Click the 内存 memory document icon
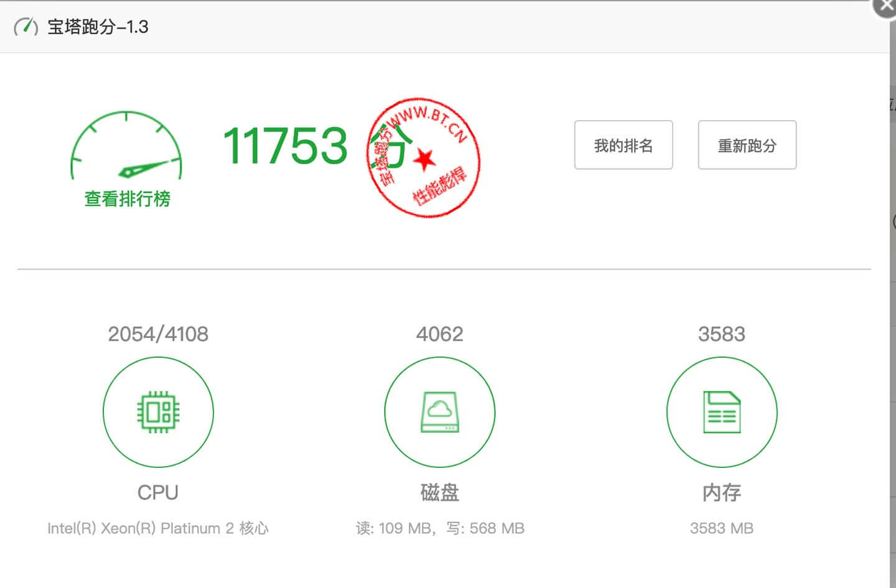This screenshot has width=896, height=588. pyautogui.click(x=722, y=412)
